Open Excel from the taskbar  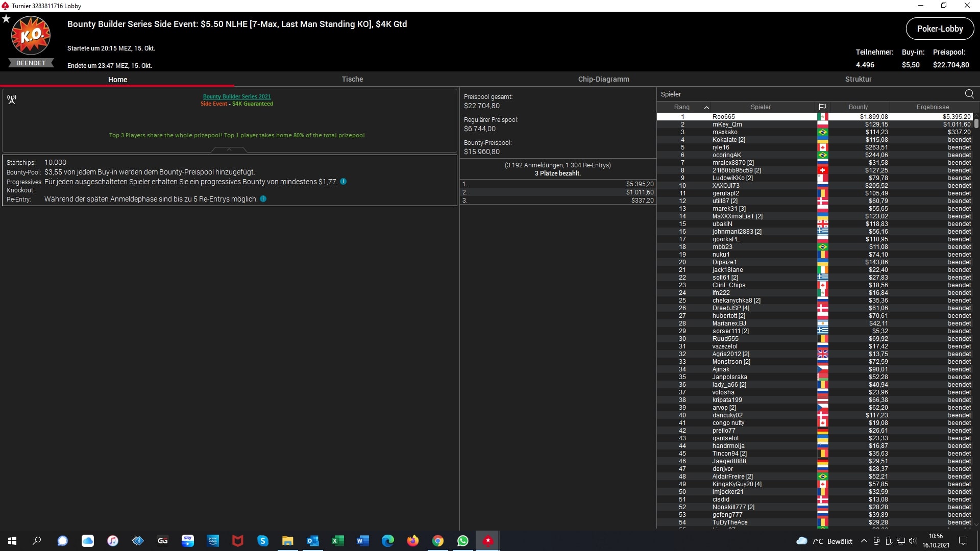337,541
